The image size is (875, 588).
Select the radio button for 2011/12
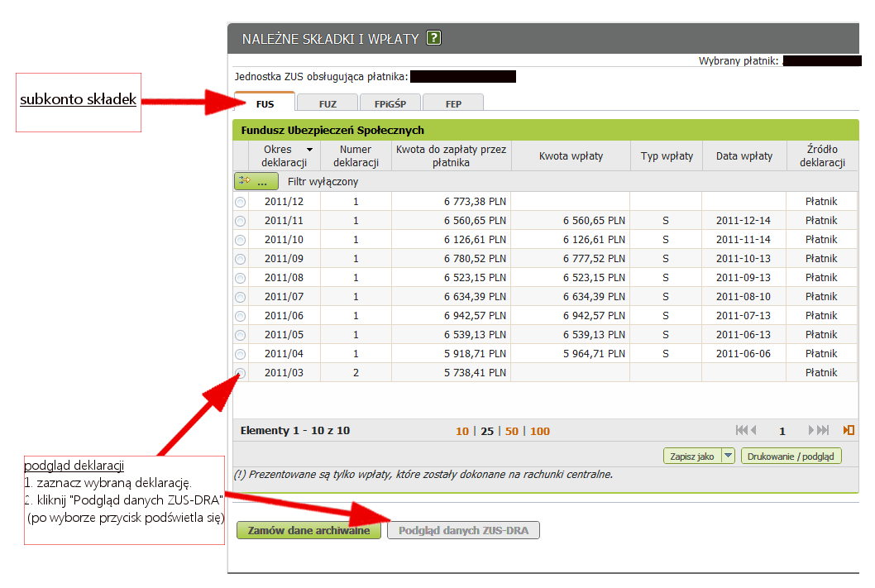click(240, 202)
